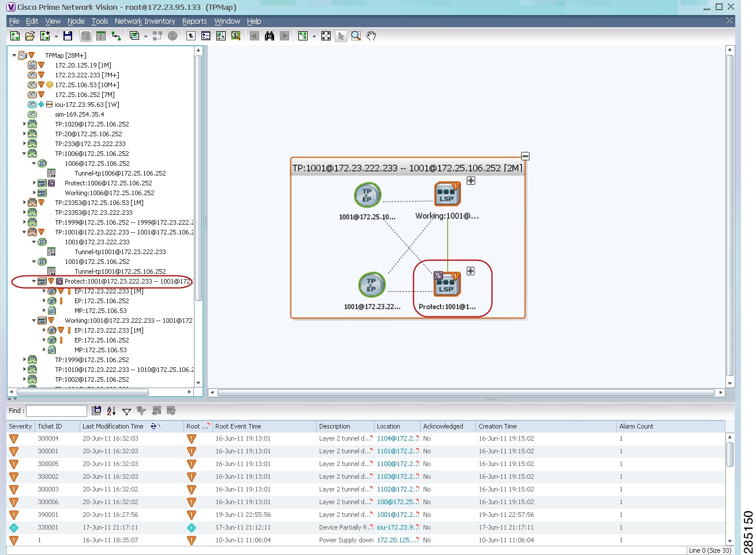Expand the Protect LSP plus button on map
756x555 pixels.
tap(470, 271)
